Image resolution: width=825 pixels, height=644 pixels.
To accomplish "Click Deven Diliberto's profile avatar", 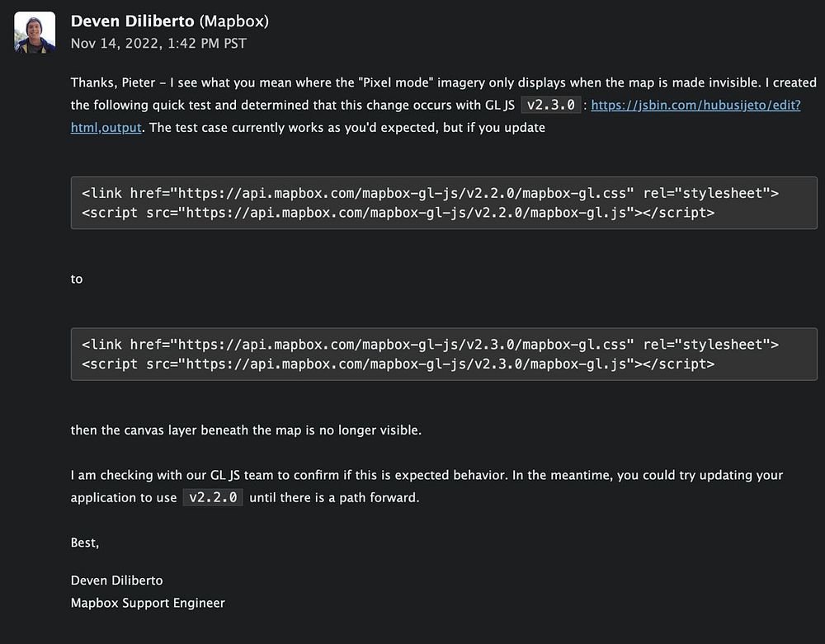I will (x=35, y=33).
